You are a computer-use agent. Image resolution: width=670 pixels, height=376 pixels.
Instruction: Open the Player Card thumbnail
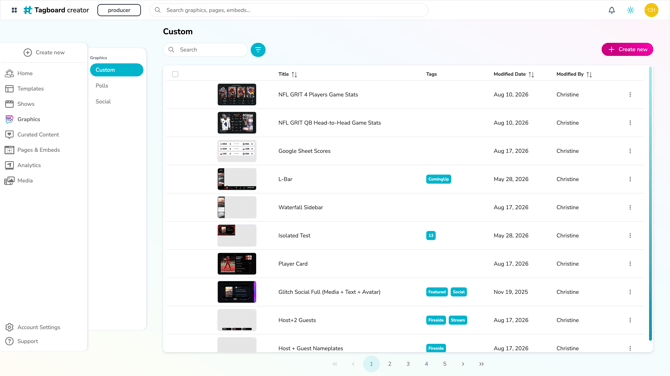pos(237,264)
